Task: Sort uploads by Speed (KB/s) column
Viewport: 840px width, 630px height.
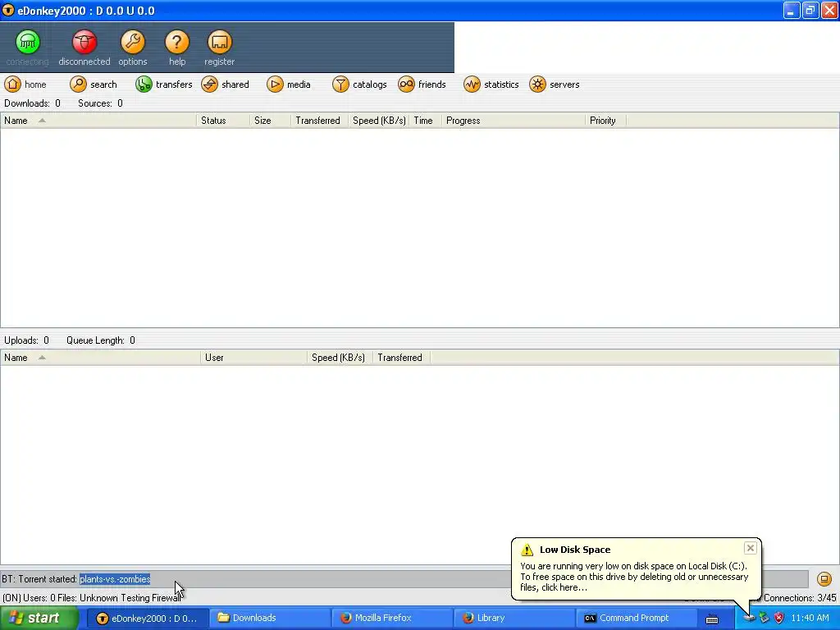Action: (x=340, y=358)
